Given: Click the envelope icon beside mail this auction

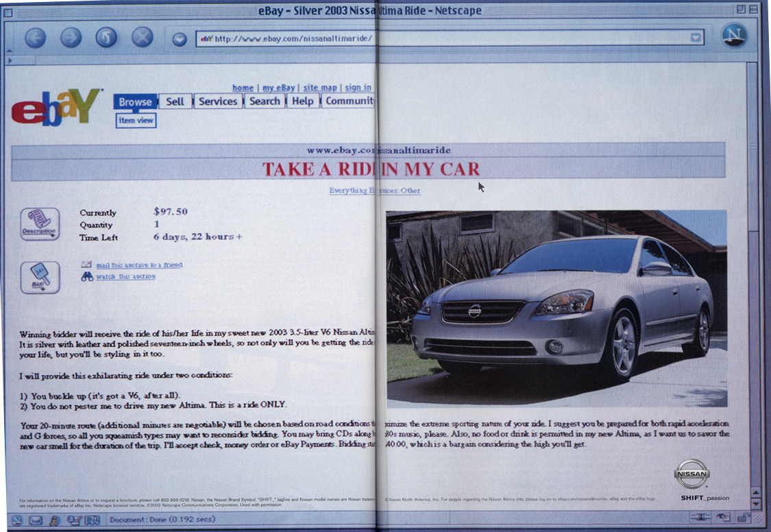Looking at the screenshot, I should [86, 265].
